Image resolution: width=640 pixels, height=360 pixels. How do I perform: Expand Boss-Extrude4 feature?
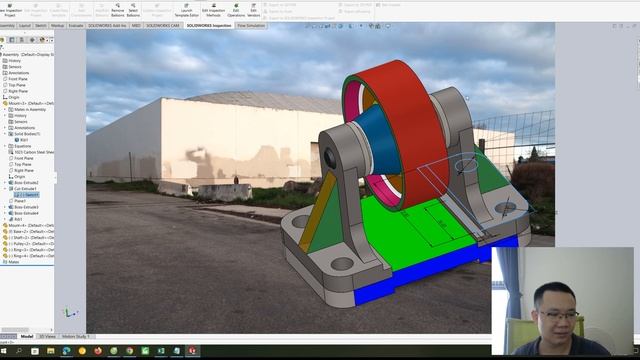tap(5, 213)
